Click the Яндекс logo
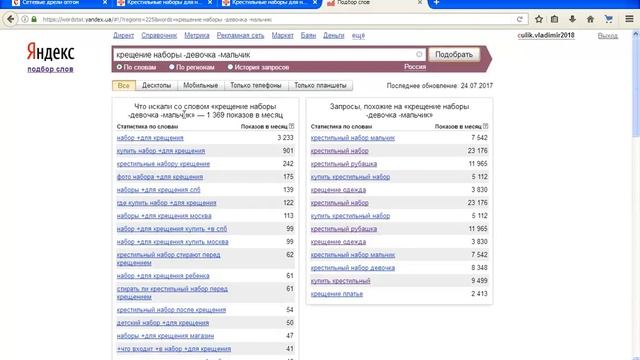Image resolution: width=640 pixels, height=360 pixels. [51, 52]
